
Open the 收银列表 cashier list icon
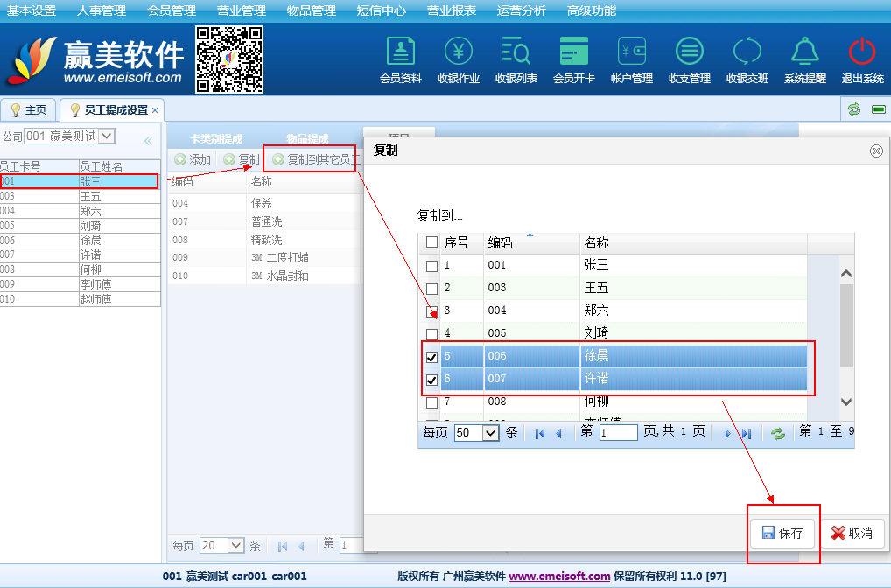[516, 52]
